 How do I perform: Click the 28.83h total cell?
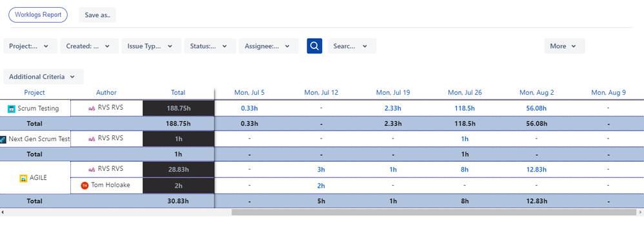point(178,169)
